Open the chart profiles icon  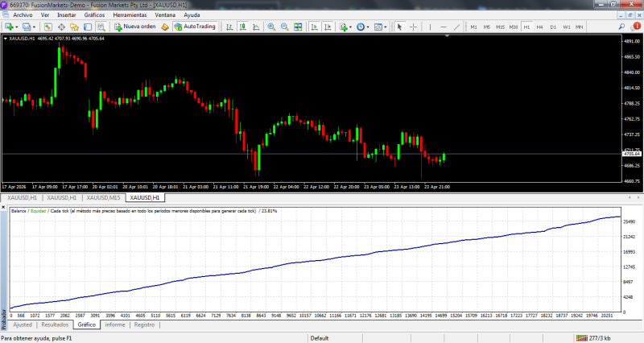point(27,27)
